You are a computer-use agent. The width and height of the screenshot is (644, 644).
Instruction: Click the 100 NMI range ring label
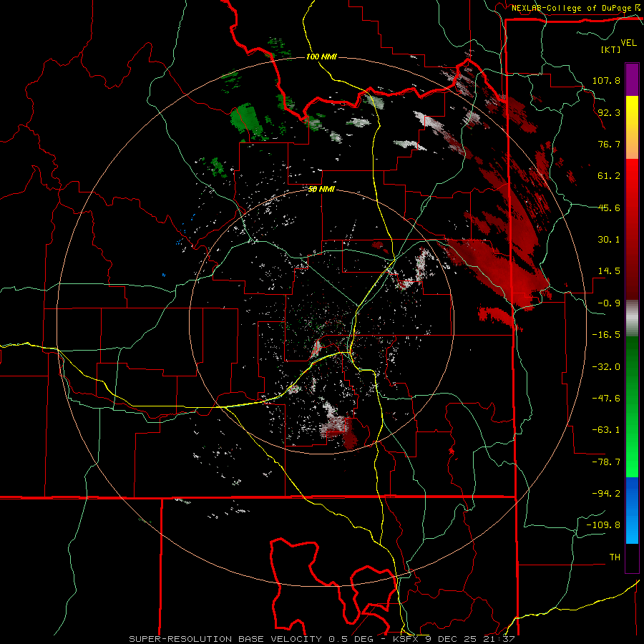coord(321,57)
